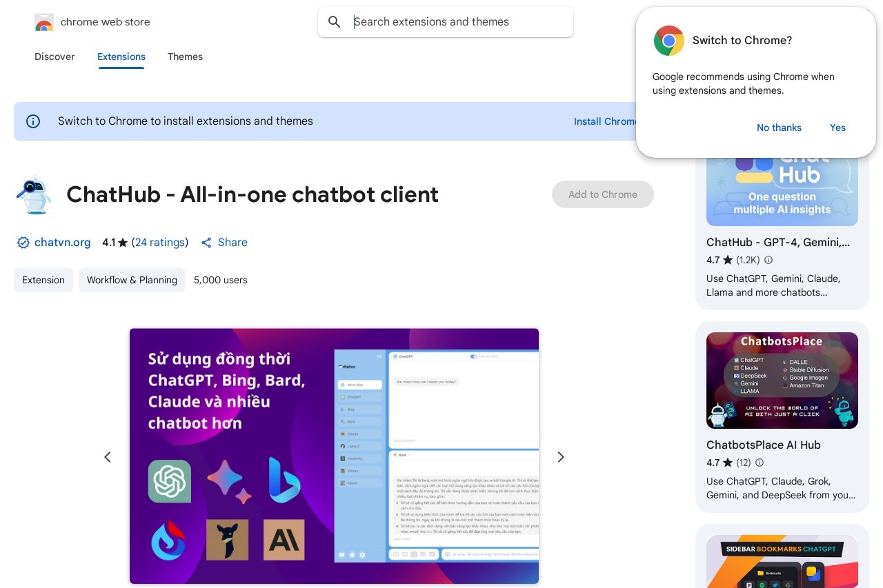Click the ChatbotsPlace AI Hub title
This screenshot has height=588, width=883.
[764, 445]
